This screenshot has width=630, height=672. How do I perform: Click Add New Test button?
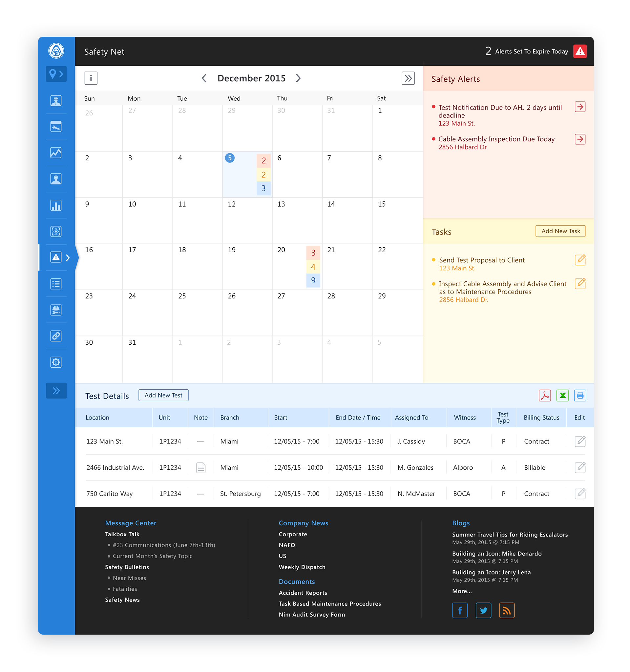coord(163,396)
